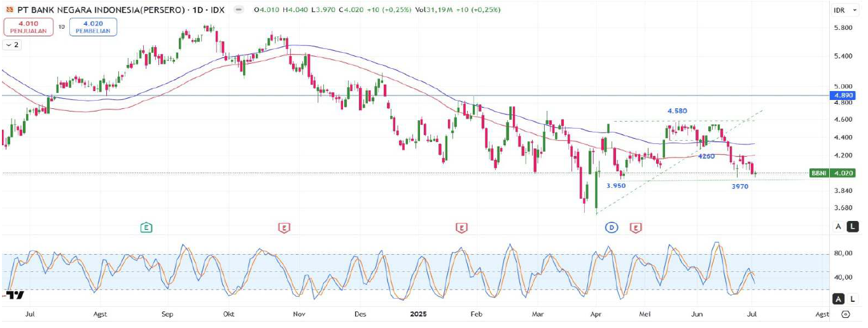Open the red earnings E marker near November
Screen dimensions: 868x328
(x=284, y=227)
